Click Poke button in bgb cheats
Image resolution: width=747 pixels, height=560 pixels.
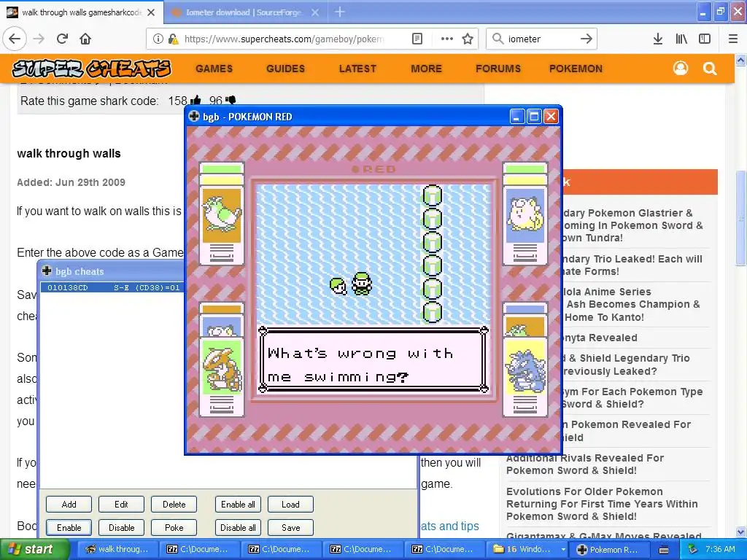pos(174,528)
